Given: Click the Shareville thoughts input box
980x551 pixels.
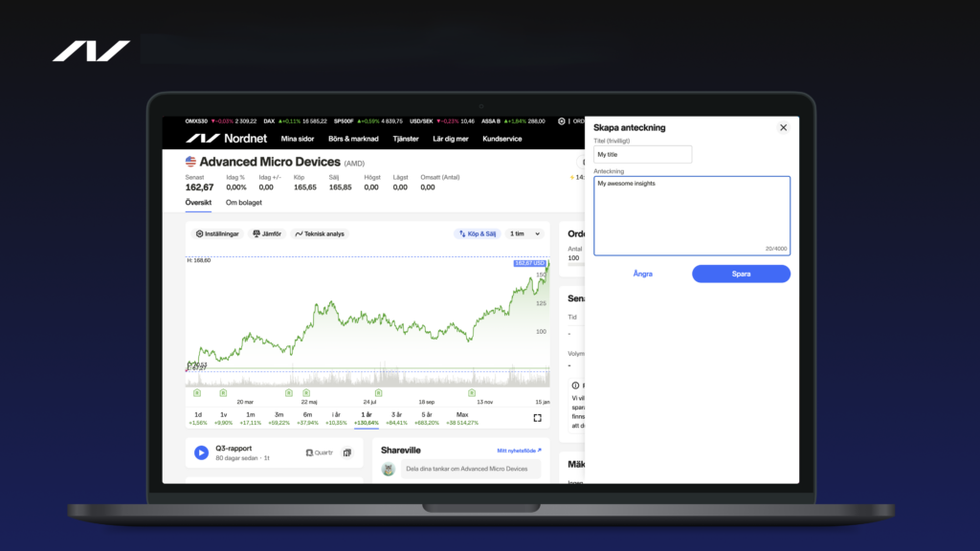Looking at the screenshot, I should pyautogui.click(x=471, y=469).
